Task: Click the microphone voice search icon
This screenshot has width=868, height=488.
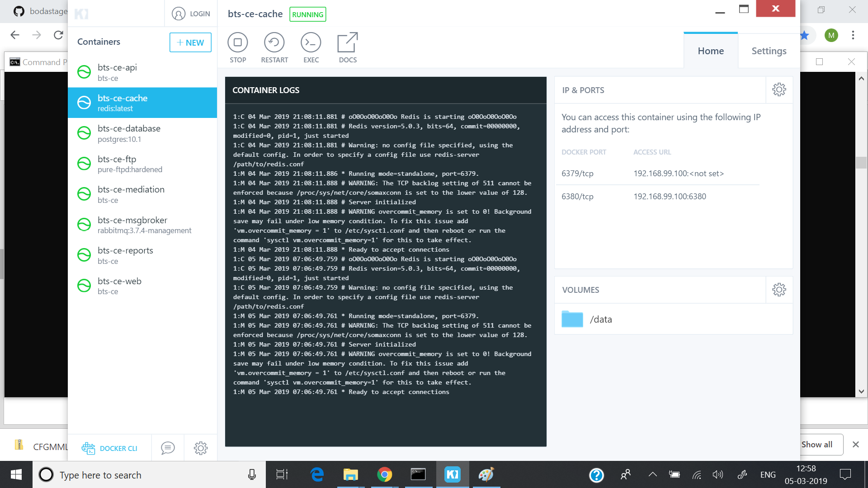Action: point(252,474)
